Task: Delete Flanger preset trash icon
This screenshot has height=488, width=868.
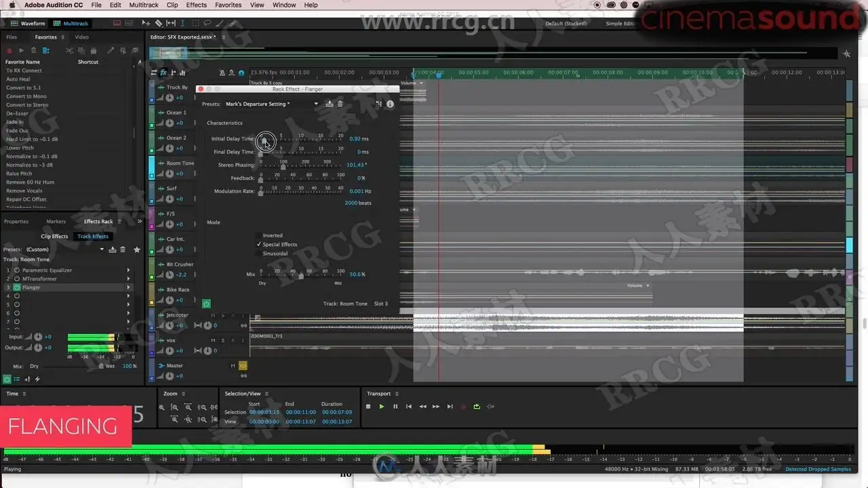Action: pos(340,104)
